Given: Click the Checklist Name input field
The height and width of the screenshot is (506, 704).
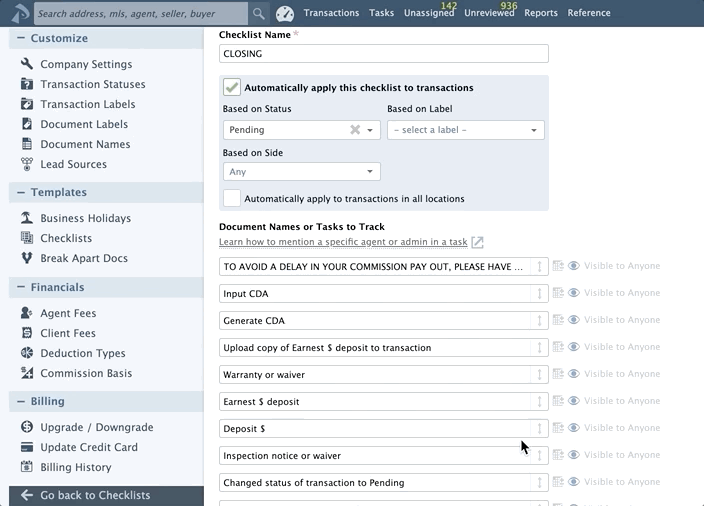Looking at the screenshot, I should pyautogui.click(x=384, y=54).
